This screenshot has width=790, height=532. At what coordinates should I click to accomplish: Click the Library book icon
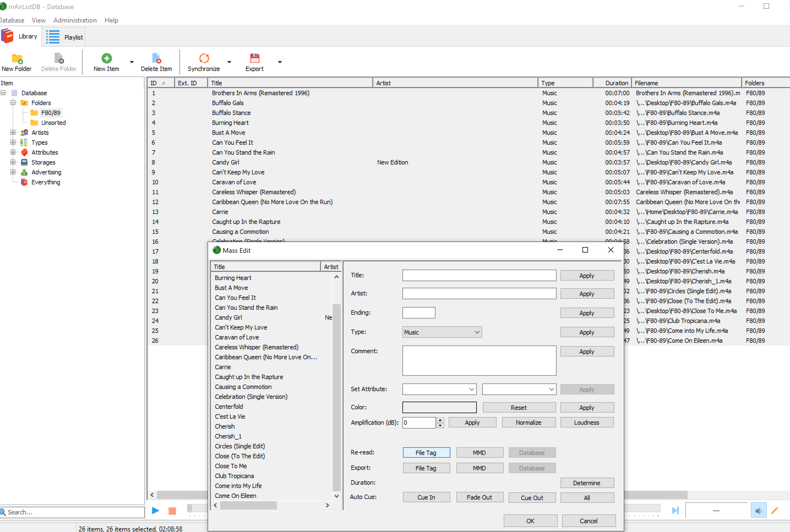(7, 36)
